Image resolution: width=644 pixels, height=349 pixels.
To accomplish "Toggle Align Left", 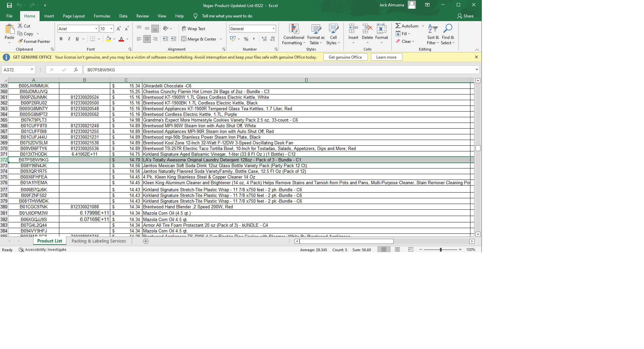I will (x=139, y=39).
